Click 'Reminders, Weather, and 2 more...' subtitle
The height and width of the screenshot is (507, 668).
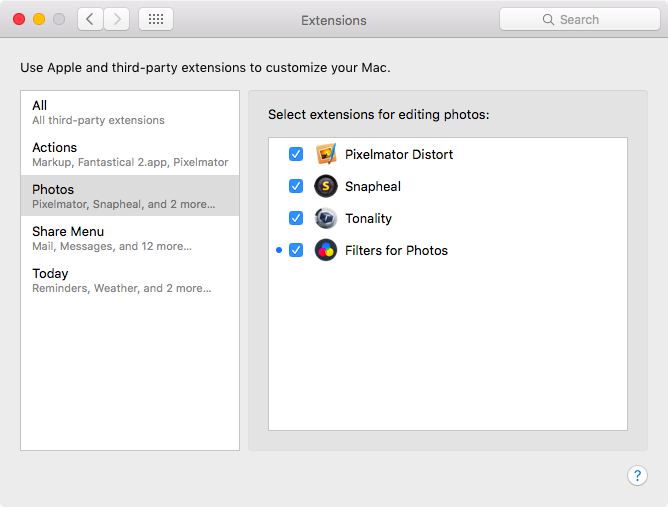pyautogui.click(x=122, y=288)
